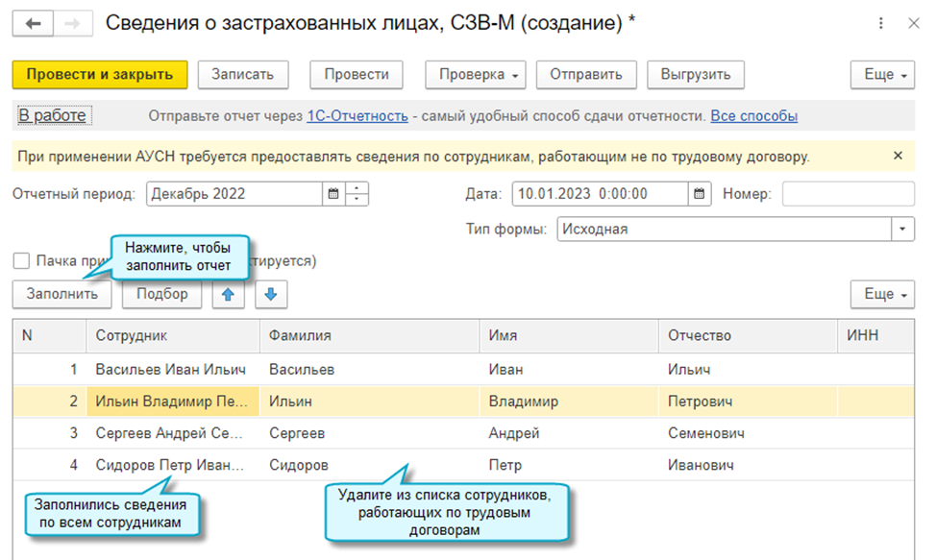Viewport: 936px width, 560px height.
Task: Open the three-dot window menu
Action: click(x=882, y=23)
